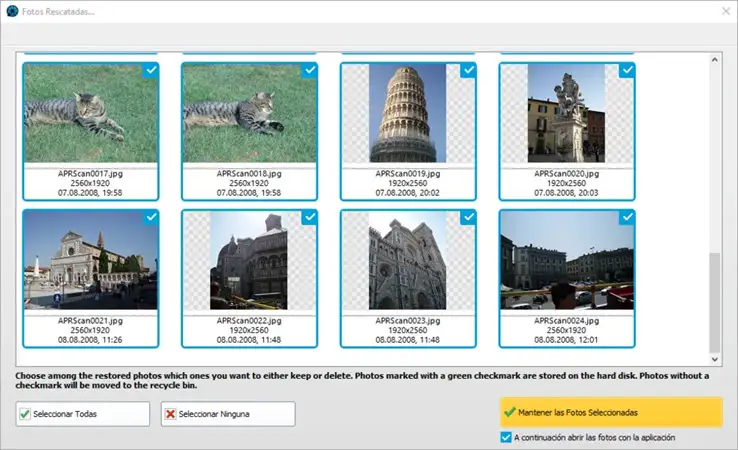The image size is (738, 450).
Task: Deselect the APRScan0019.jpg photo checkbox
Action: (468, 70)
